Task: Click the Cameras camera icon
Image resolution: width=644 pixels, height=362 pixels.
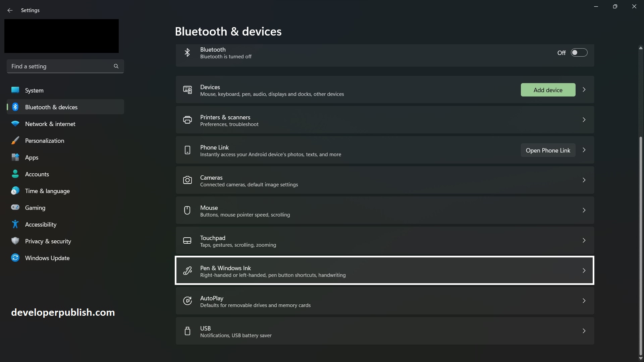Action: [187, 180]
